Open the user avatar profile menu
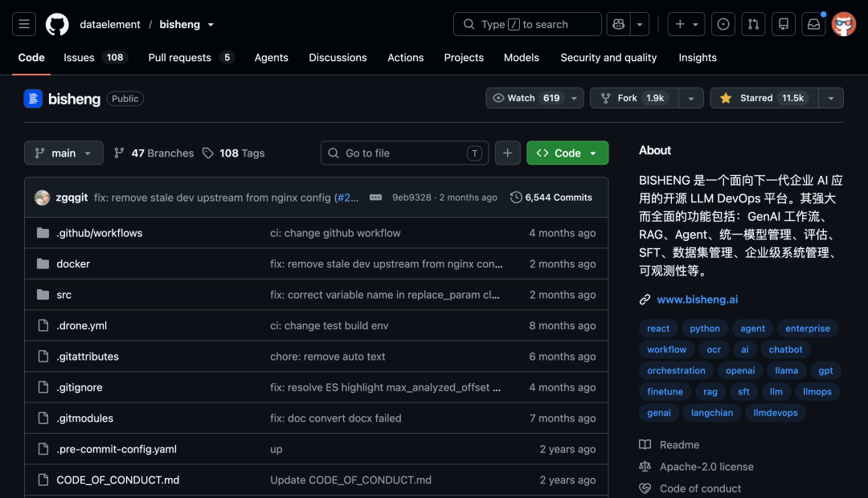This screenshot has height=498, width=868. click(844, 24)
